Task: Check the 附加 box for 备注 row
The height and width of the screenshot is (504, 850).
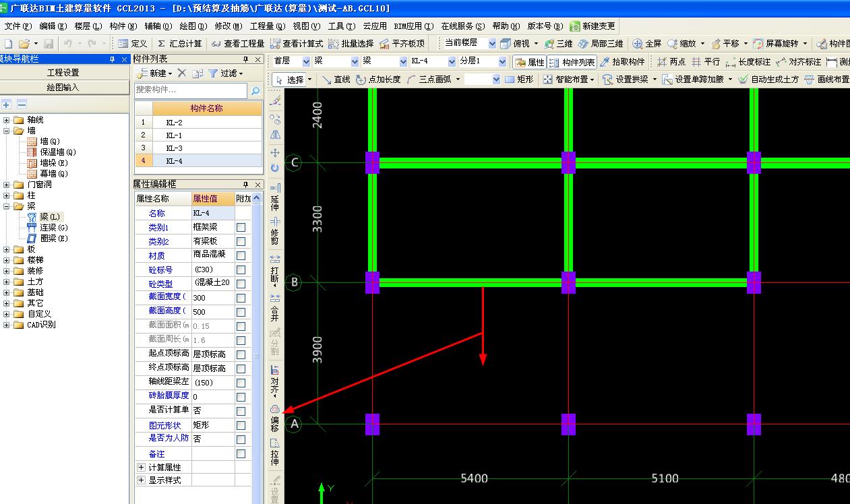Action: pyautogui.click(x=241, y=454)
